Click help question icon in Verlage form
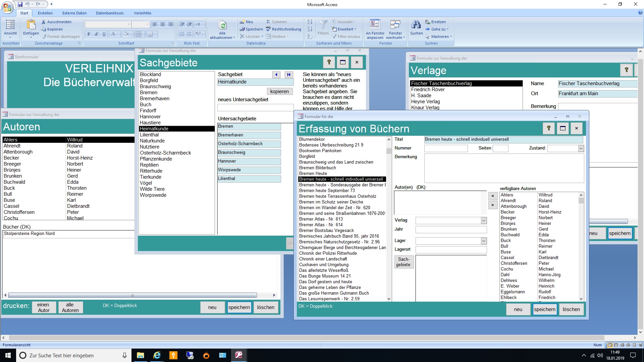Viewport: 644px width, 362px height. 626,70
